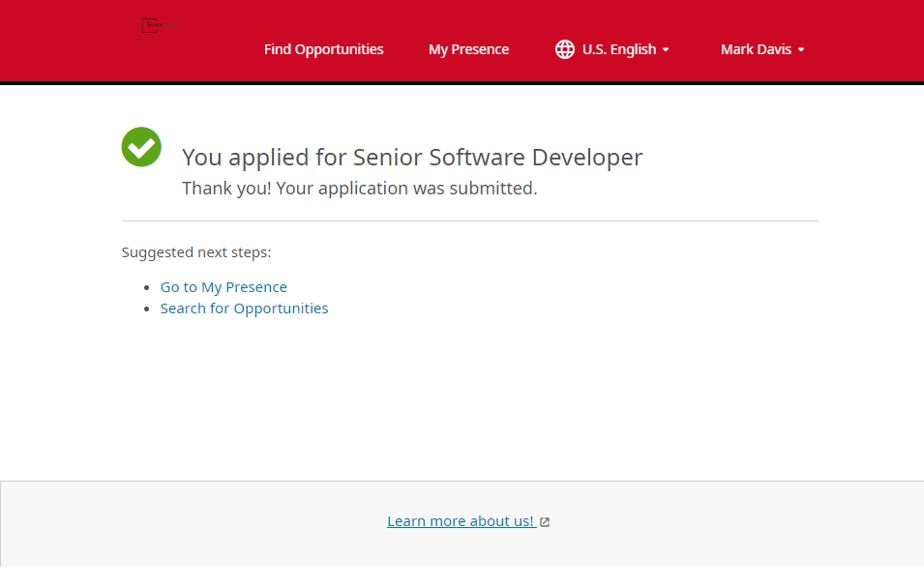Follow the Search for Opportunities link
Image resolution: width=924 pixels, height=588 pixels.
click(x=244, y=309)
